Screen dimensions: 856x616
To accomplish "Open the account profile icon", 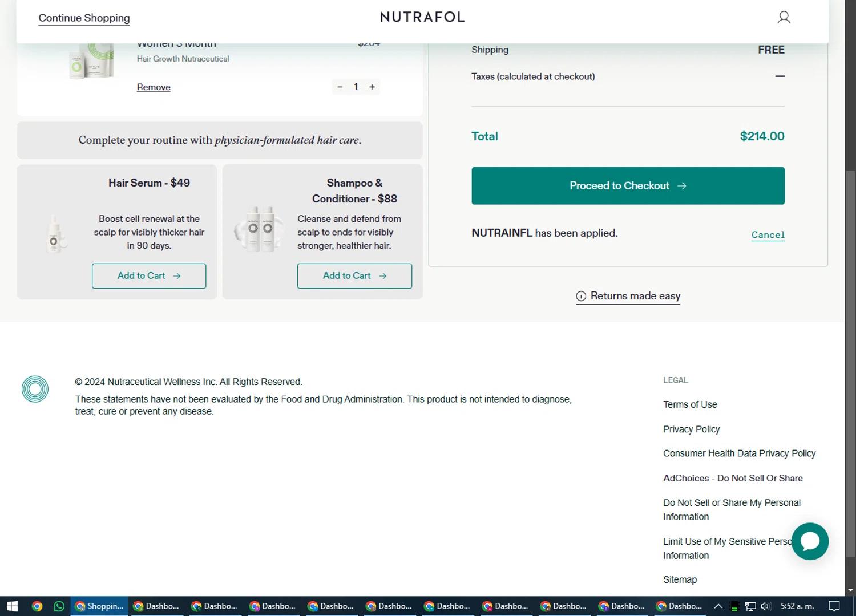I will pyautogui.click(x=784, y=17).
